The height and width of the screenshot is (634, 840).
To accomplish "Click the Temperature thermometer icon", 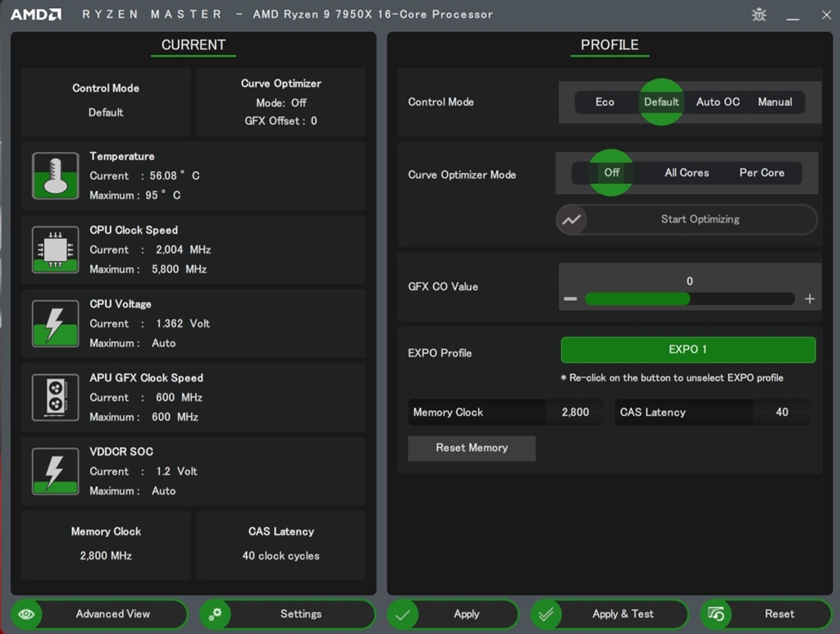I will coord(55,176).
